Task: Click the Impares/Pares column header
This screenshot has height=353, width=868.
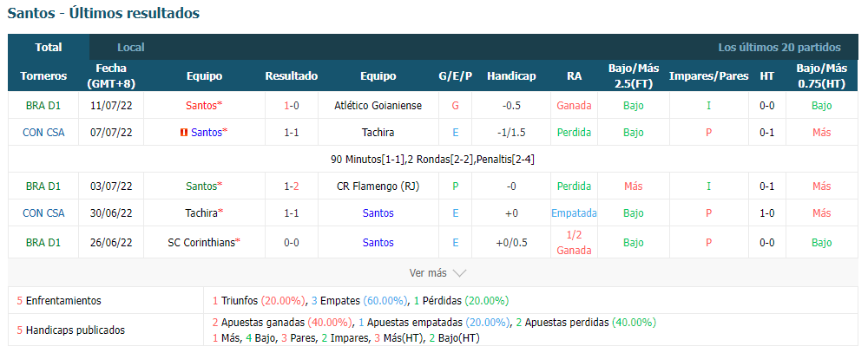Action: click(x=708, y=76)
